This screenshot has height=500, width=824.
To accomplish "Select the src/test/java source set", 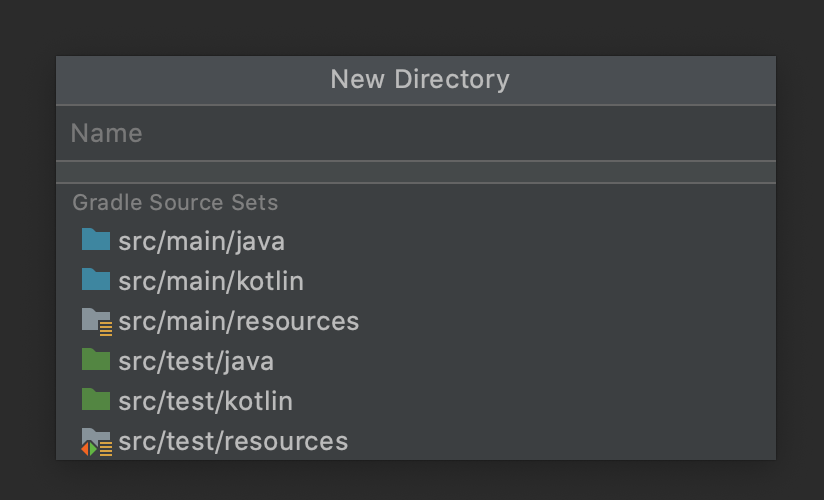I will (x=195, y=361).
